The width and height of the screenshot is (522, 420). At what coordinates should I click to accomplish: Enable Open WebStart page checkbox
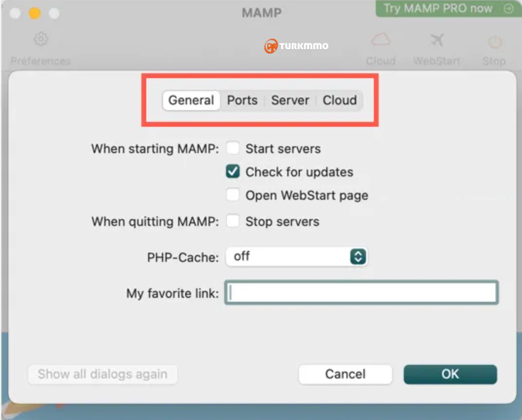point(233,195)
